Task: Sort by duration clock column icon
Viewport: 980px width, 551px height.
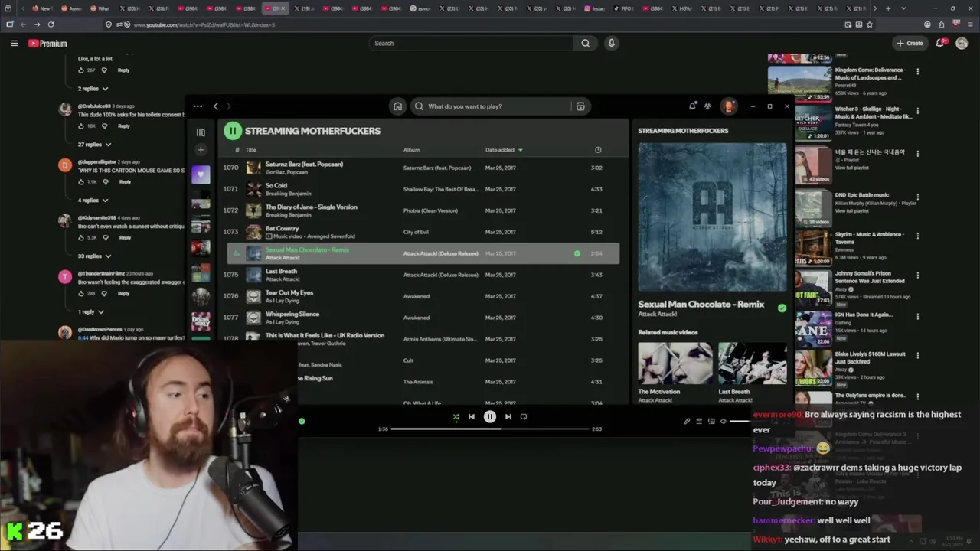Action: point(598,150)
